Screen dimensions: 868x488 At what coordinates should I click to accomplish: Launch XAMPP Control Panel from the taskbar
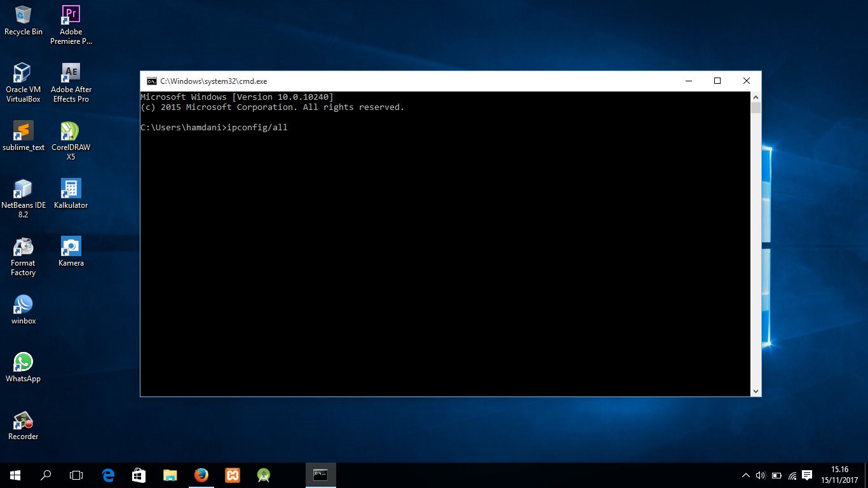233,475
